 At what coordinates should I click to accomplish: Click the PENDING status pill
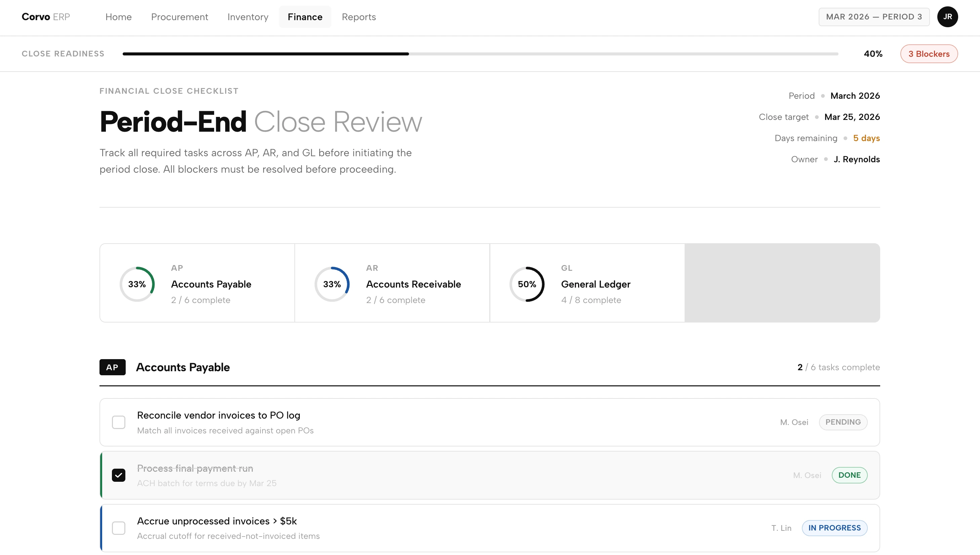tap(843, 422)
